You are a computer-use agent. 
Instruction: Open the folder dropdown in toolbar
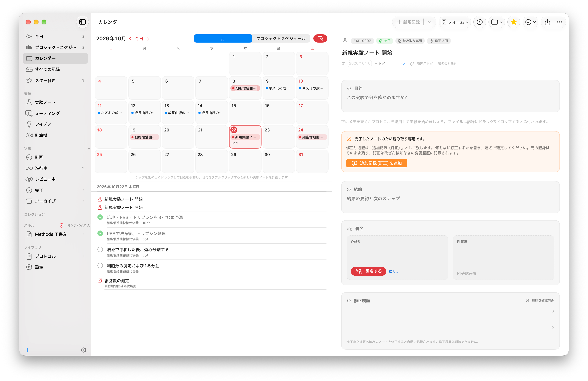coord(497,22)
